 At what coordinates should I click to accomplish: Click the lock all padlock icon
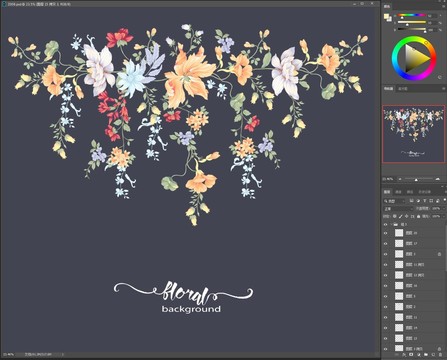click(418, 216)
